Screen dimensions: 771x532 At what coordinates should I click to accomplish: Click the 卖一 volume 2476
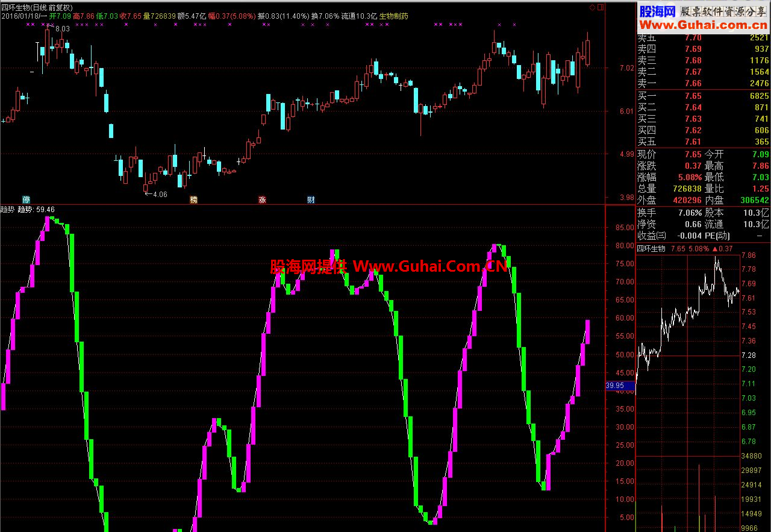click(x=759, y=83)
